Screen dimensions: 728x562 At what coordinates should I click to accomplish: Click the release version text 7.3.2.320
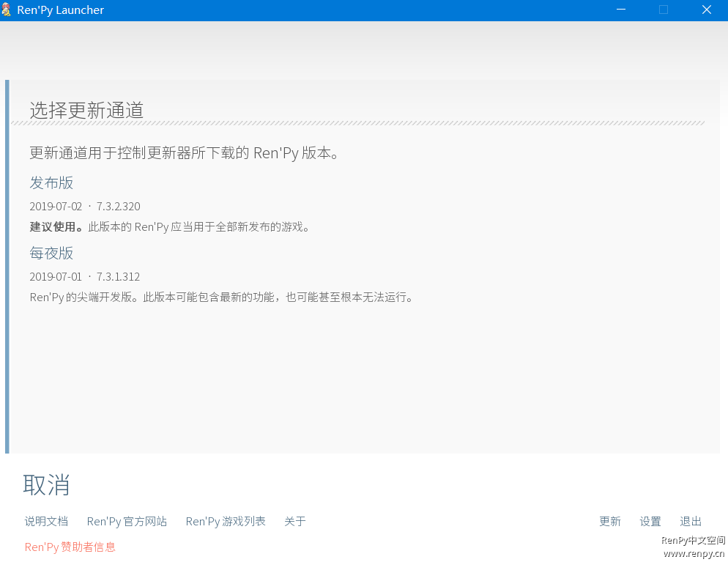119,206
